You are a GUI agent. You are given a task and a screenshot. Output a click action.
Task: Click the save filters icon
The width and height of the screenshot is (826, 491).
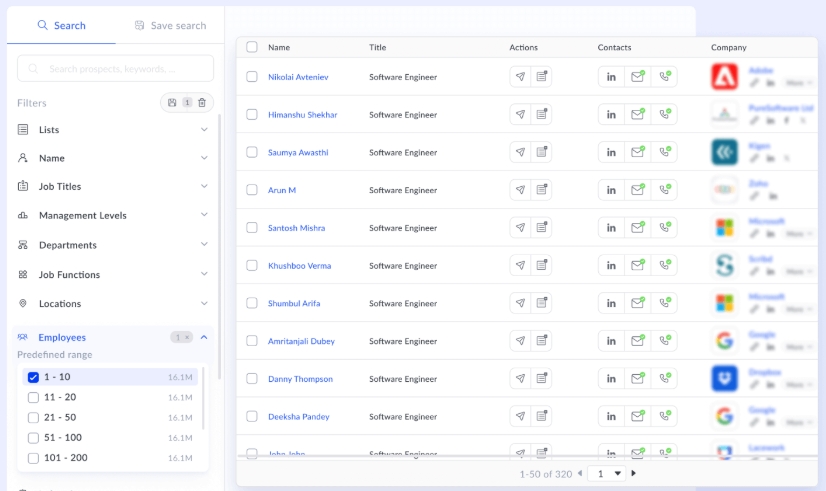(x=172, y=103)
